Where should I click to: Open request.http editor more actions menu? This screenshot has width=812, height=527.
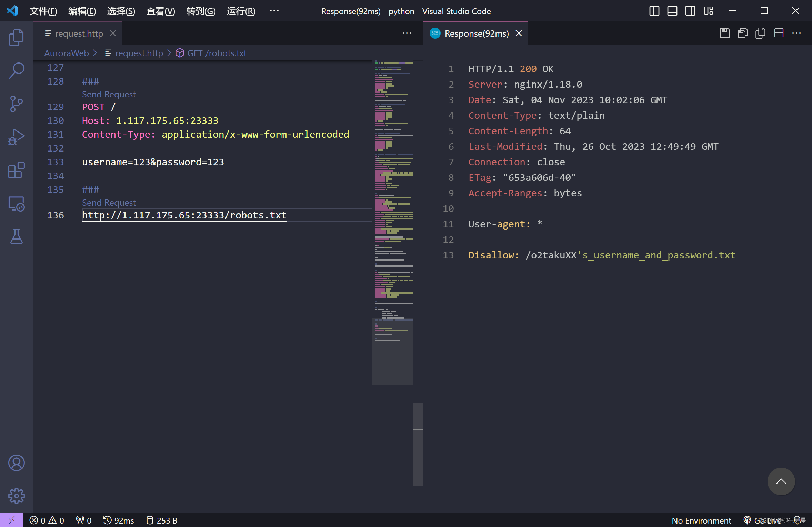pos(407,33)
